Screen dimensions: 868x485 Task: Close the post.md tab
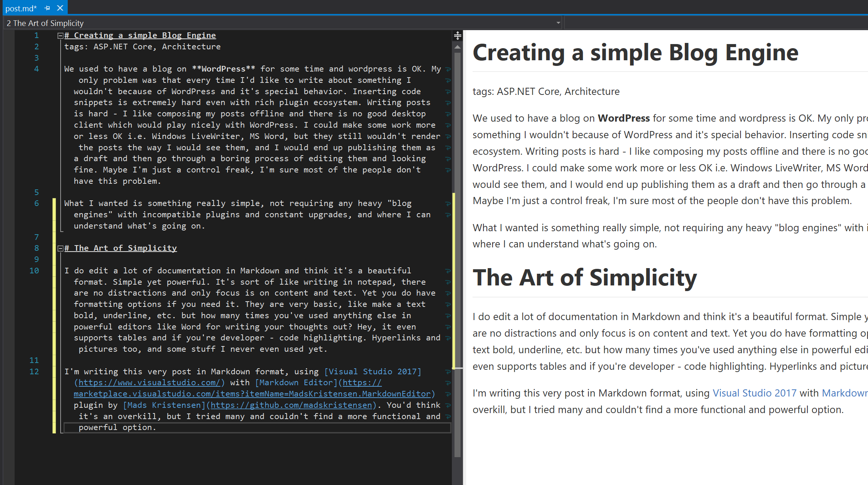point(60,8)
